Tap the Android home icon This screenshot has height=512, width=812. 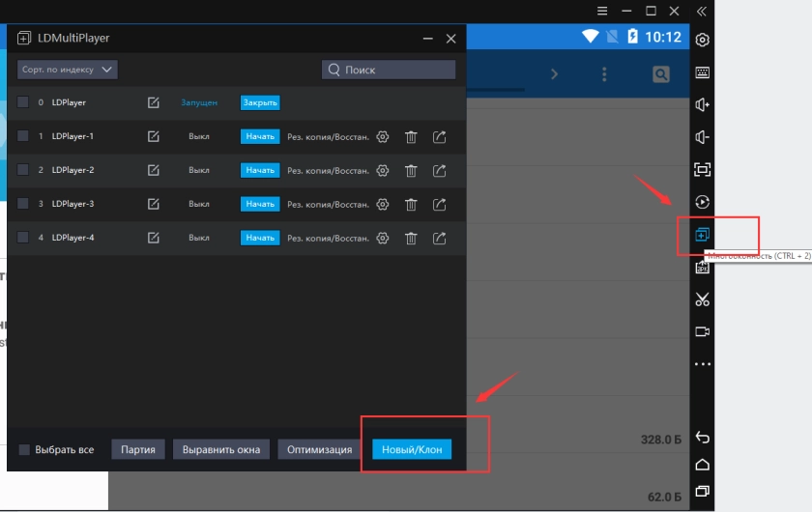tap(702, 465)
